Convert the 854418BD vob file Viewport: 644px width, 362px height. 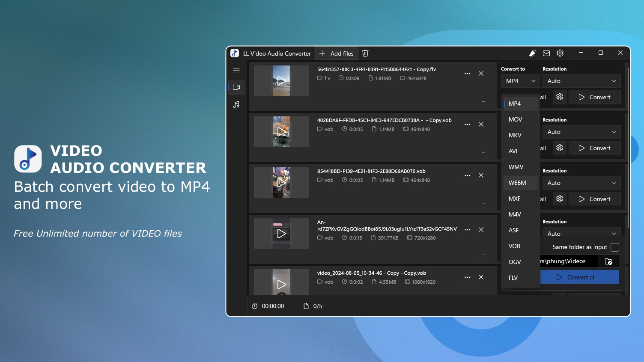pos(594,199)
